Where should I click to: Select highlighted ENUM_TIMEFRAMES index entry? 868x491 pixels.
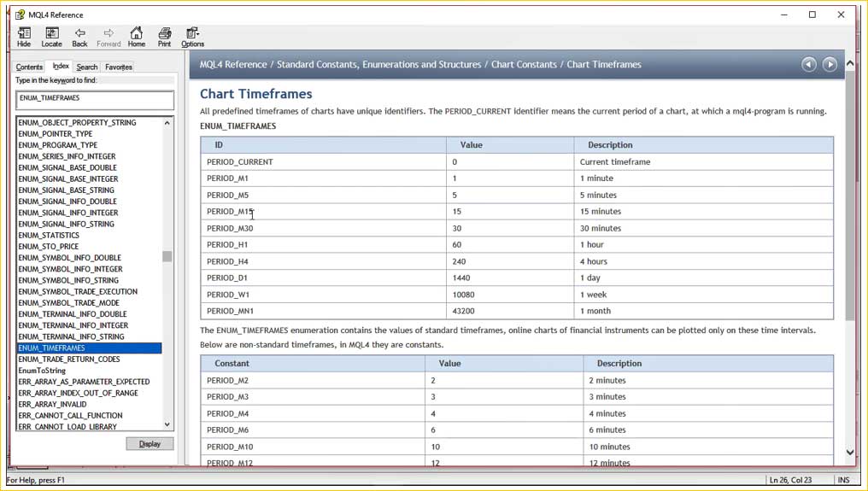[90, 348]
